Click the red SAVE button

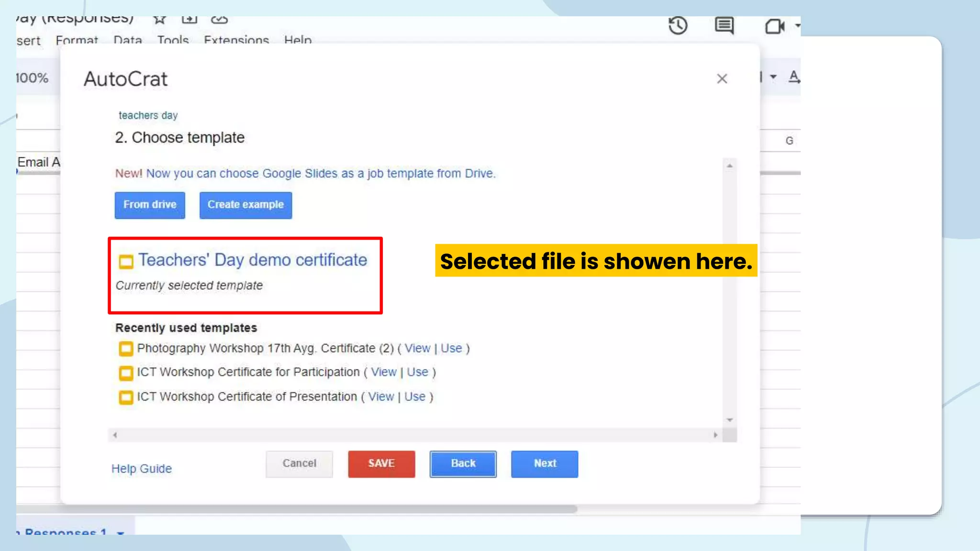tap(381, 463)
